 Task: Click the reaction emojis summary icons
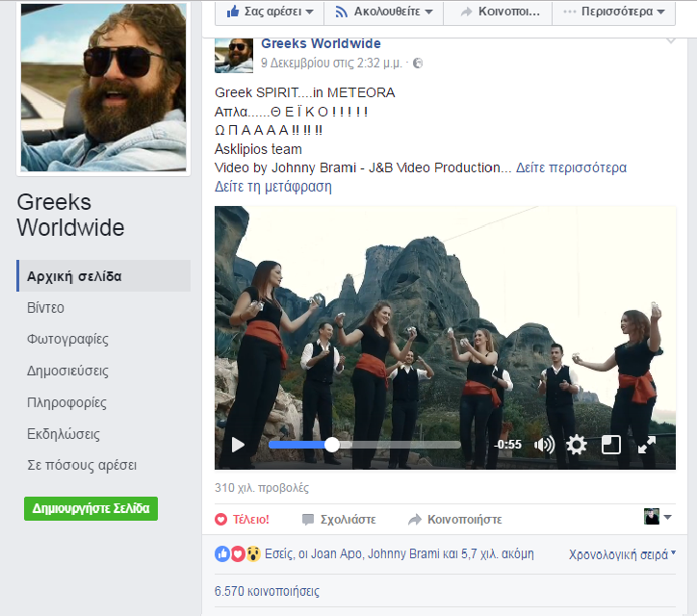click(238, 554)
